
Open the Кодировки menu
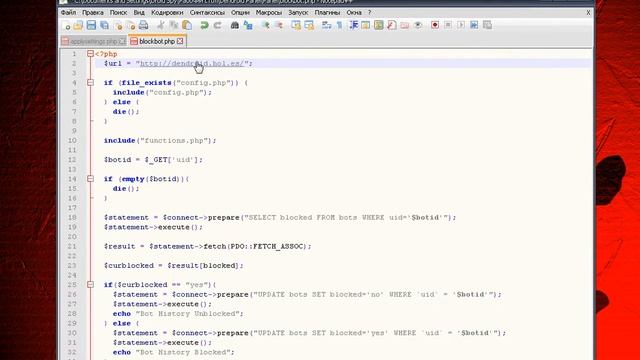pos(167,13)
